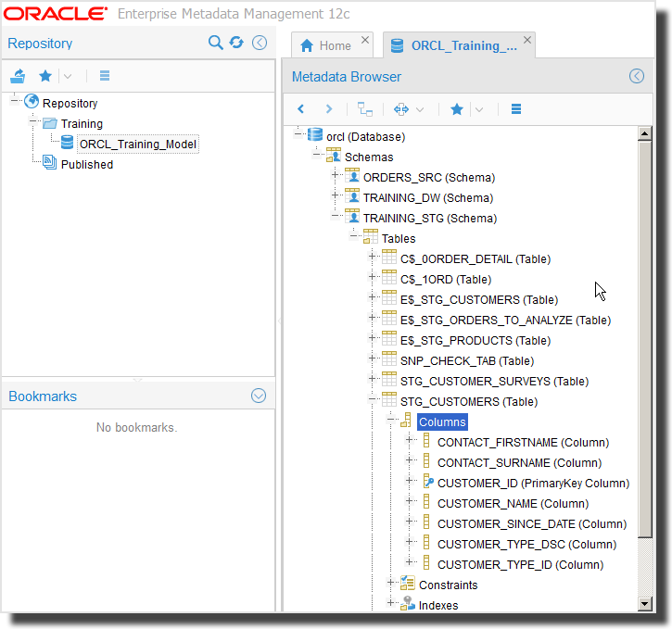Image resolution: width=672 pixels, height=629 pixels.
Task: Collapse the Repository panel with arrow icon
Action: click(260, 43)
